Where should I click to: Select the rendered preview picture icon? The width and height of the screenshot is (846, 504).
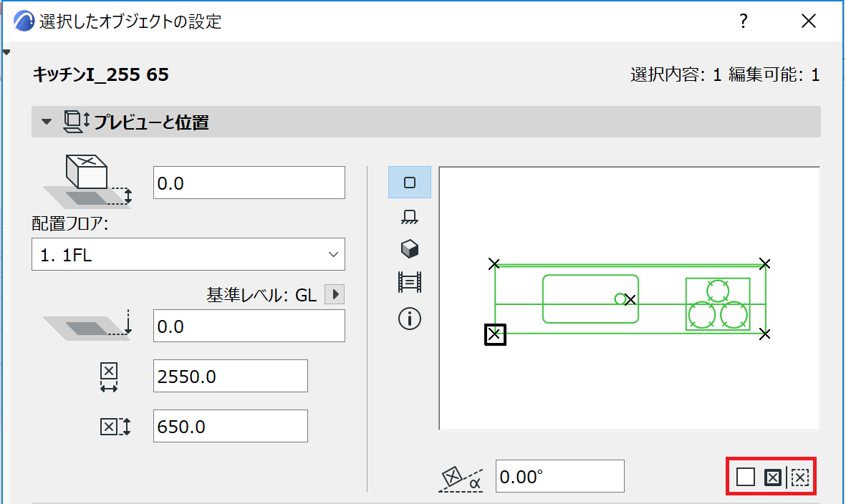[410, 282]
